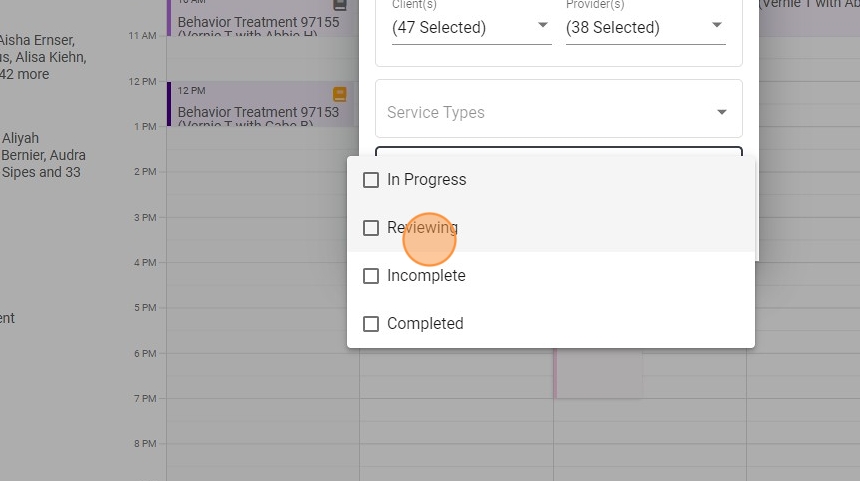The height and width of the screenshot is (481, 860).
Task: Expand the Client(s) dropdown arrow
Action: (543, 26)
